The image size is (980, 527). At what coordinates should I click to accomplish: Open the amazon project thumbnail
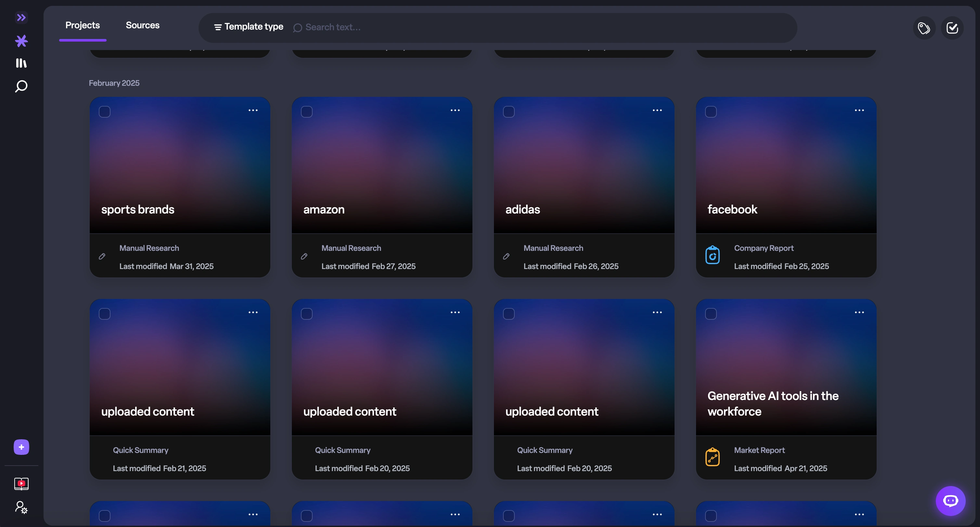tap(382, 165)
